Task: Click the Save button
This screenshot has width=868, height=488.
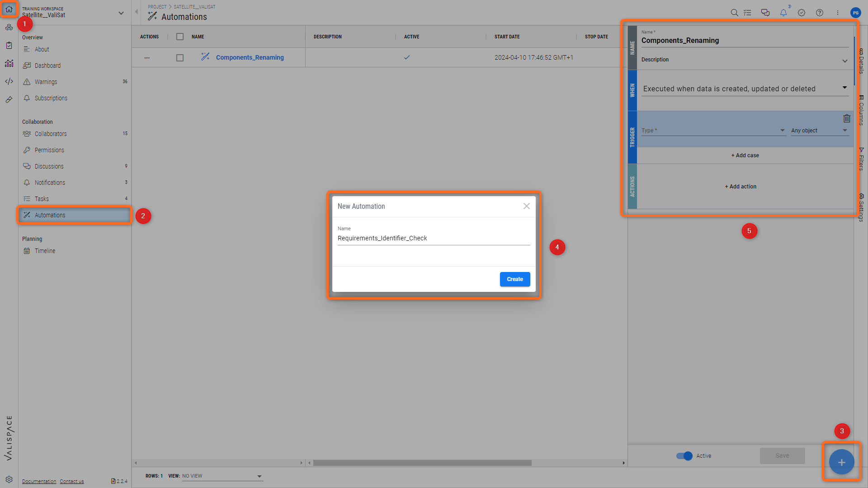Action: pos(782,455)
